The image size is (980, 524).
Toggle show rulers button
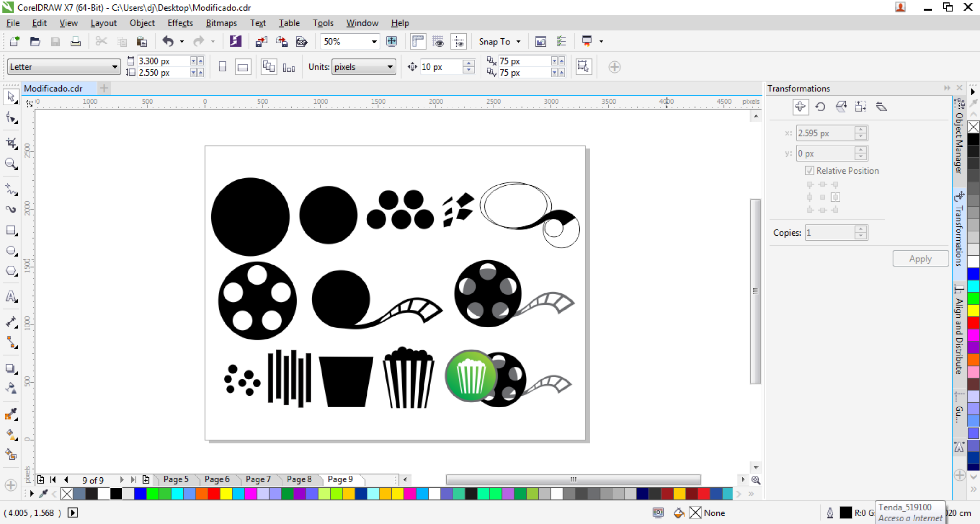(418, 42)
